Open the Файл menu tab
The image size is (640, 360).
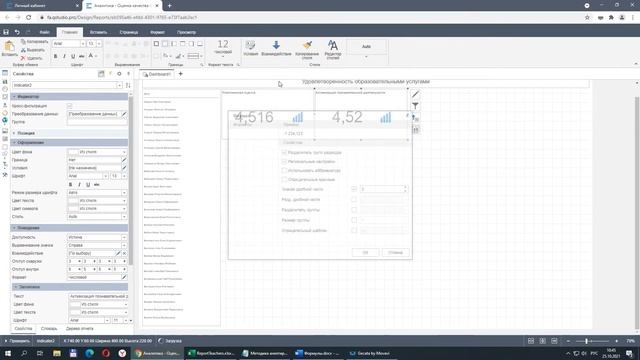pos(45,32)
